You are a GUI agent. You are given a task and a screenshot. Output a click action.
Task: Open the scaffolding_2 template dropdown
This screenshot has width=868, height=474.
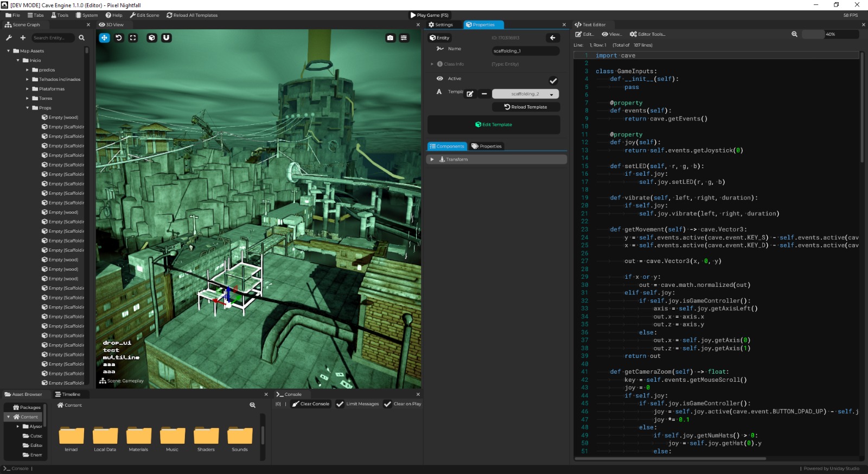click(525, 94)
